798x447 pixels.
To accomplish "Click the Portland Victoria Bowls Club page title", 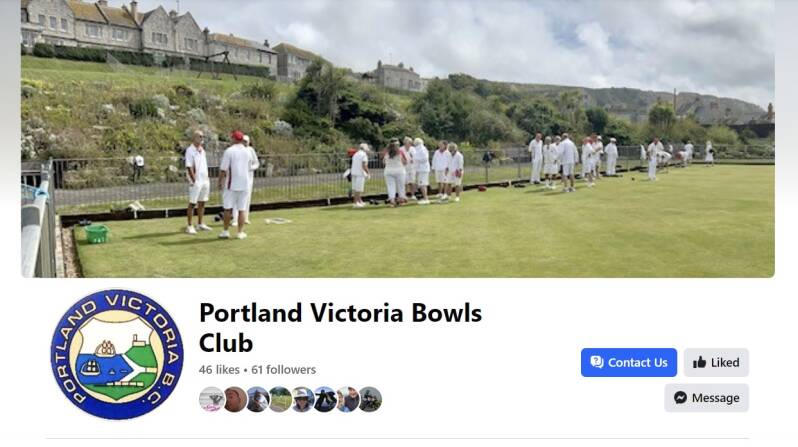I will coord(340,328).
